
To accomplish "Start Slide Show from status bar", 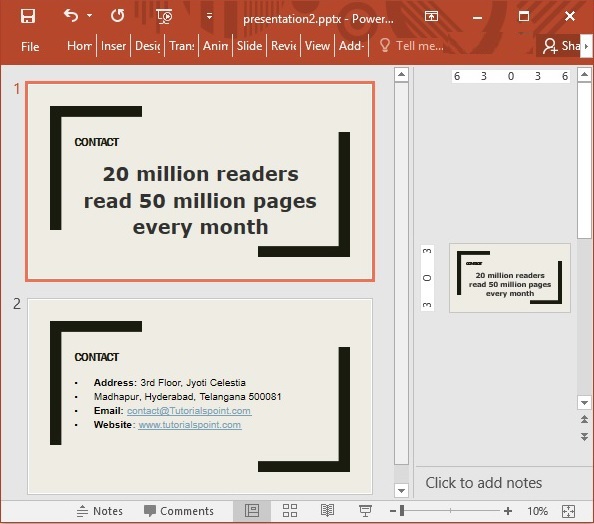I will click(x=365, y=511).
